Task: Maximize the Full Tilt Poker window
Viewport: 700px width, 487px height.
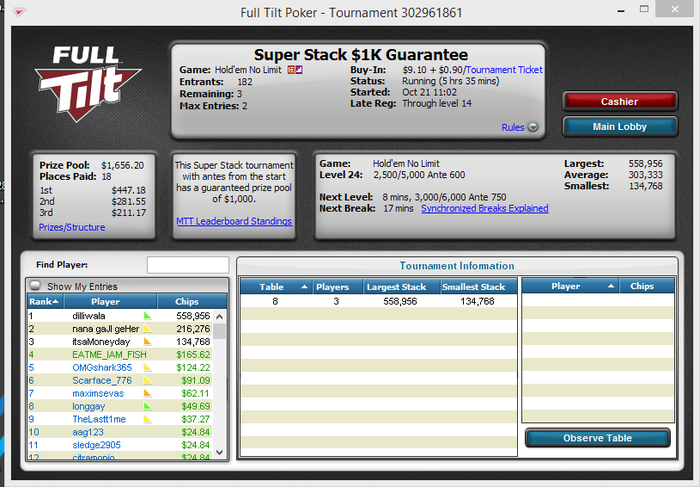Action: coord(644,9)
